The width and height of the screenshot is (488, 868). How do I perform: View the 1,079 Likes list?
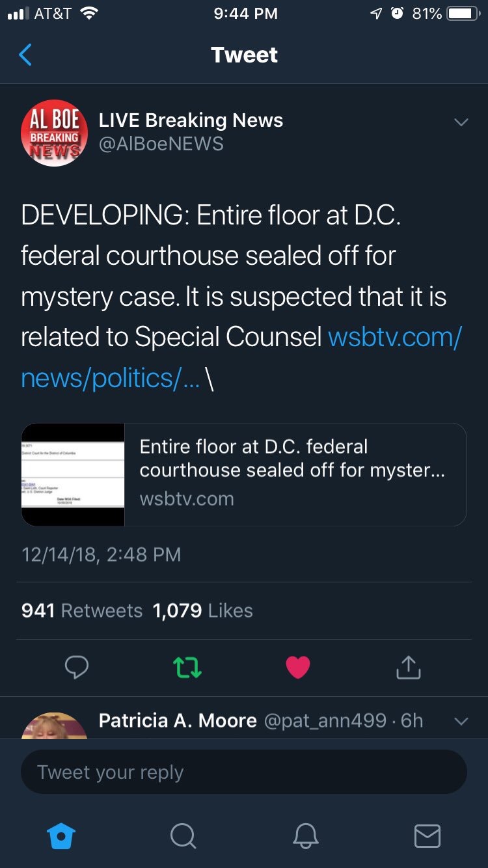click(202, 610)
